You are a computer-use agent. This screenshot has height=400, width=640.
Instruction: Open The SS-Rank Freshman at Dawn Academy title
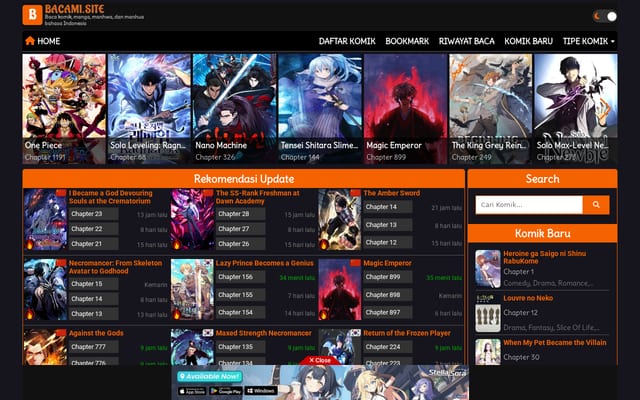pos(258,197)
